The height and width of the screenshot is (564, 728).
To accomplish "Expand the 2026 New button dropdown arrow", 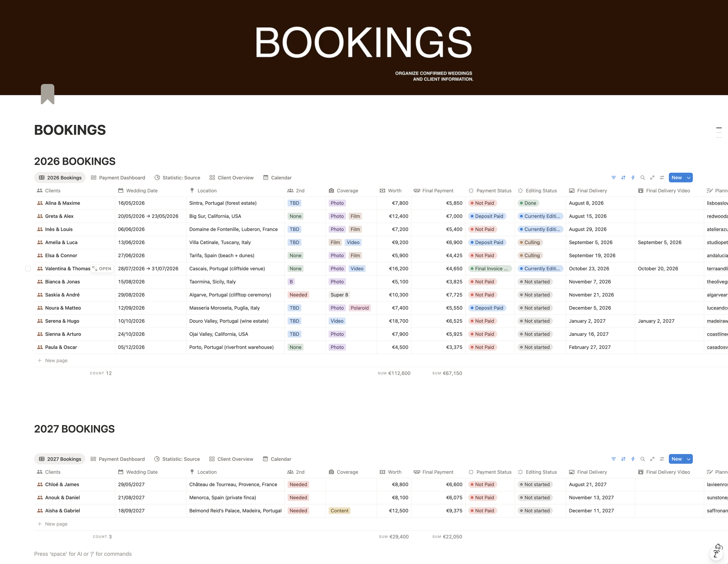I will 689,178.
